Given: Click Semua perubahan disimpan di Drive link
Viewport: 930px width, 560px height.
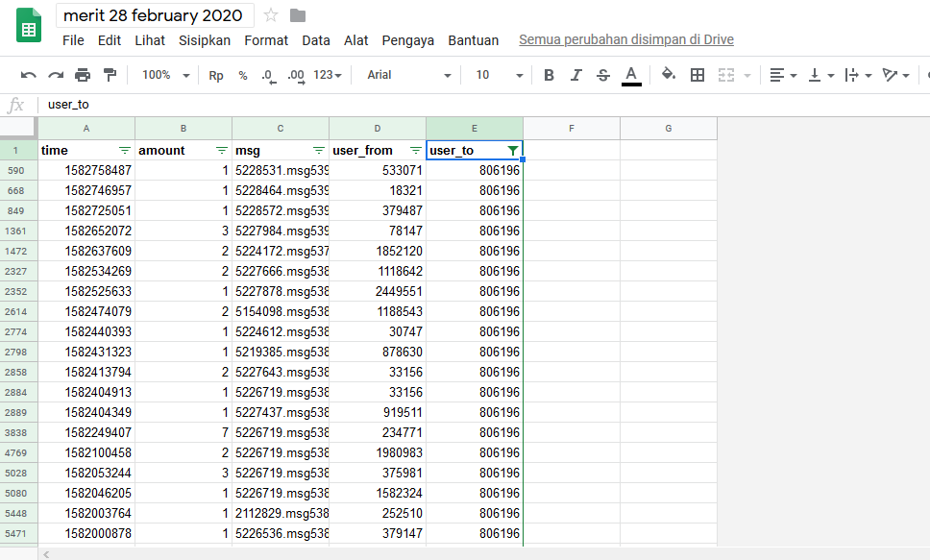Looking at the screenshot, I should (626, 39).
